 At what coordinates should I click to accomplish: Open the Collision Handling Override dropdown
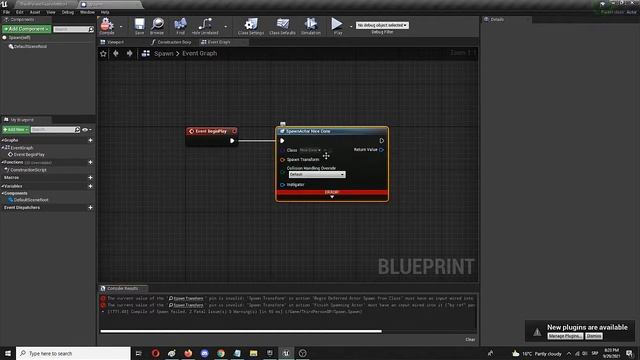[x=317, y=175]
